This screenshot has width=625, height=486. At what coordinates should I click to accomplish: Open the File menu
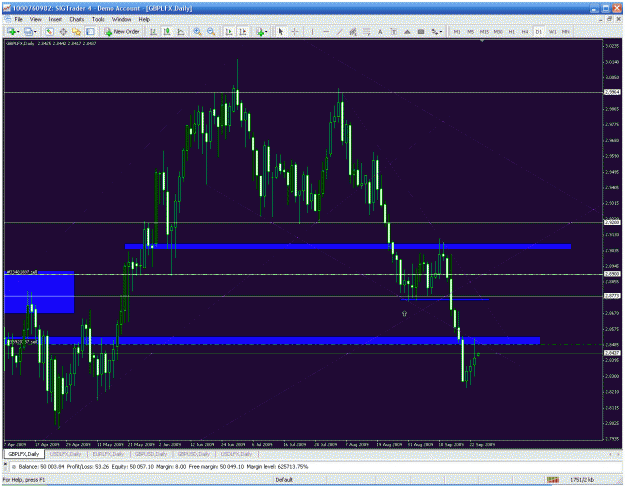[x=18, y=19]
